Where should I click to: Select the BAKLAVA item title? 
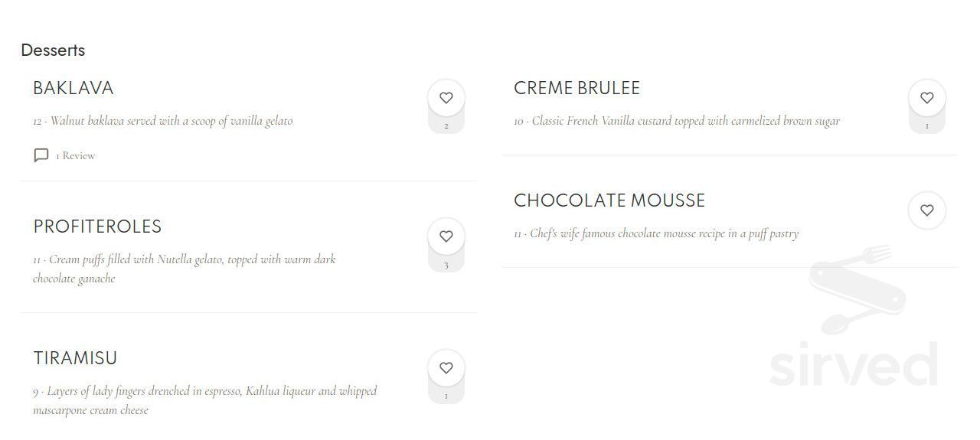point(73,88)
